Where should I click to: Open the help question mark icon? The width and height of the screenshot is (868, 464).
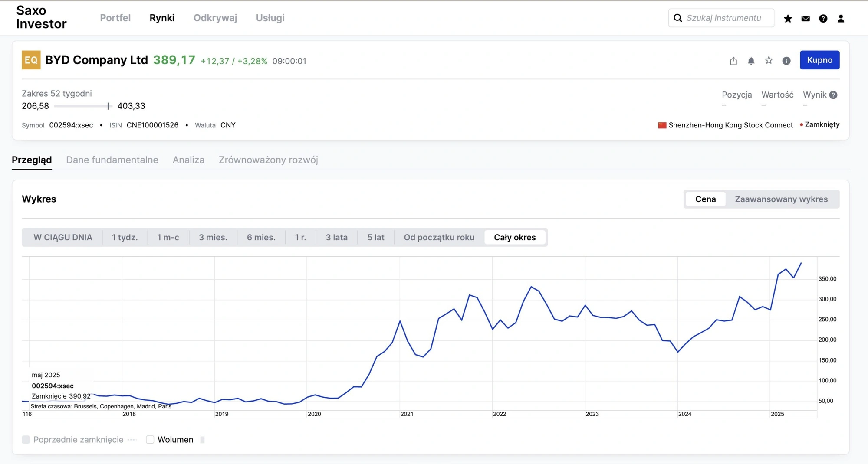[x=823, y=18]
